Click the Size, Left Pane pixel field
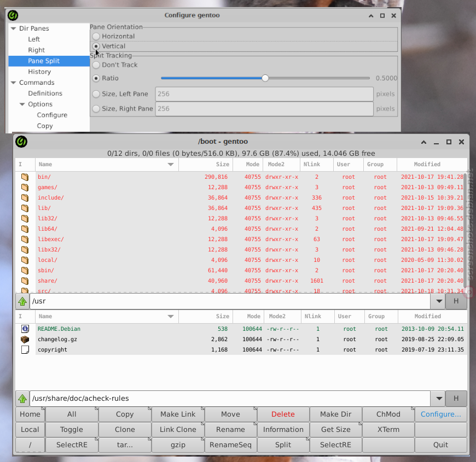476x462 pixels. (264, 94)
